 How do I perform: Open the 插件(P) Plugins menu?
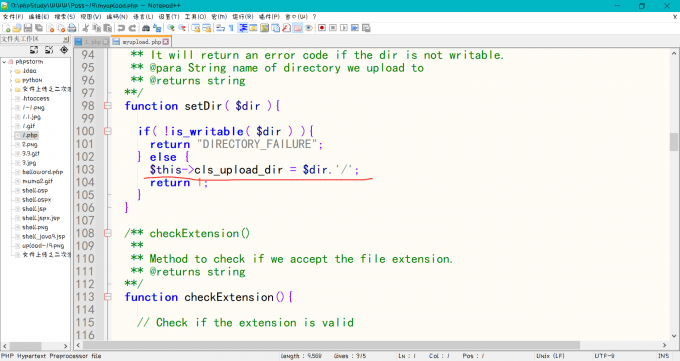pyautogui.click(x=269, y=16)
